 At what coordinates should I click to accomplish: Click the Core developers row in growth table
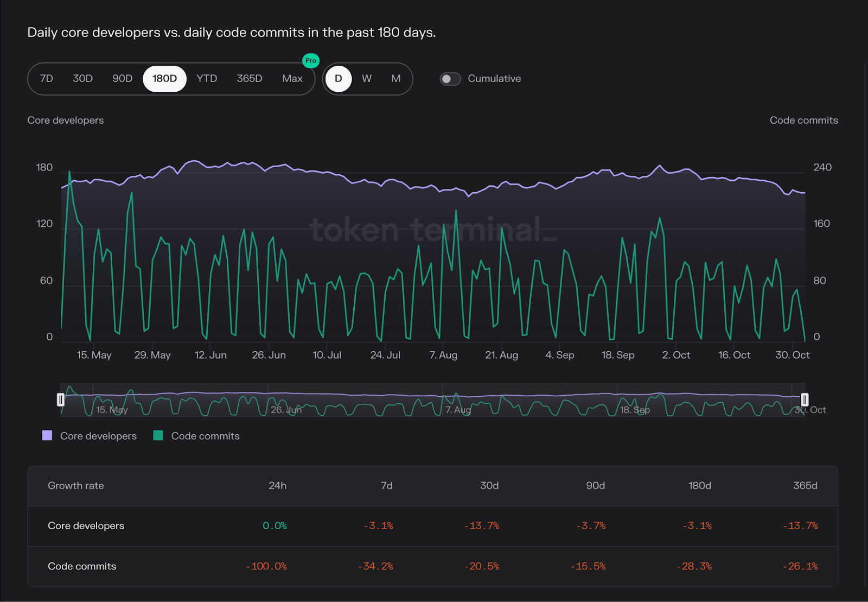pos(86,526)
